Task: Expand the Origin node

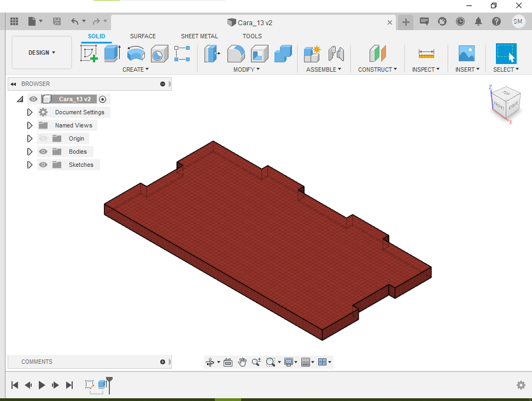Action: click(30, 138)
